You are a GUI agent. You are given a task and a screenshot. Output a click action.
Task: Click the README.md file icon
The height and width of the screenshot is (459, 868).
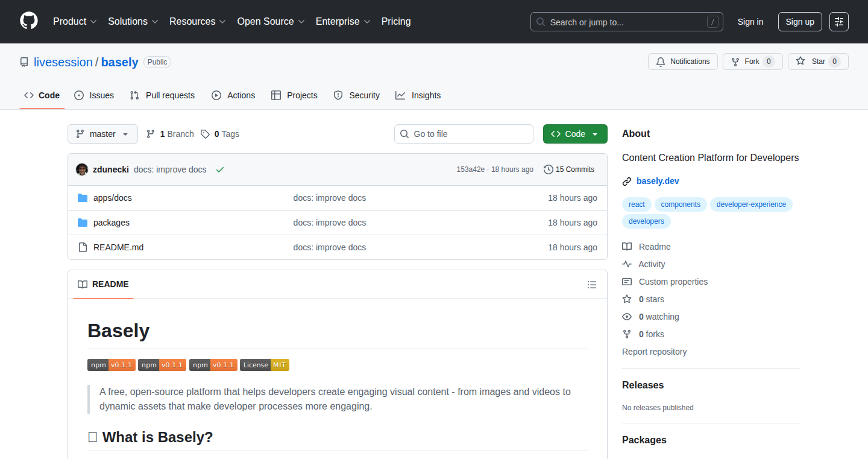(x=83, y=247)
